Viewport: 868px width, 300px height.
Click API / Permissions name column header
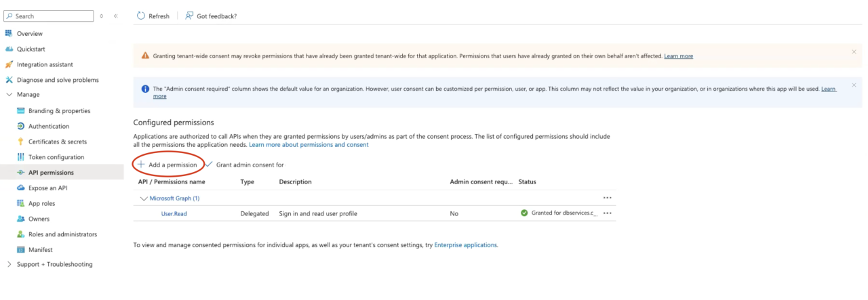[x=172, y=181]
